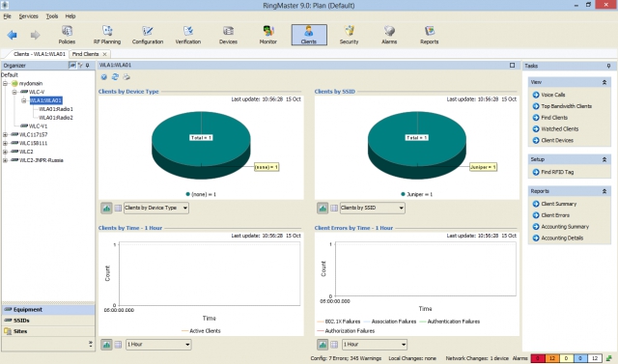Image resolution: width=618 pixels, height=364 pixels.
Task: Click the Policies toolbar icon
Action: pos(67,35)
